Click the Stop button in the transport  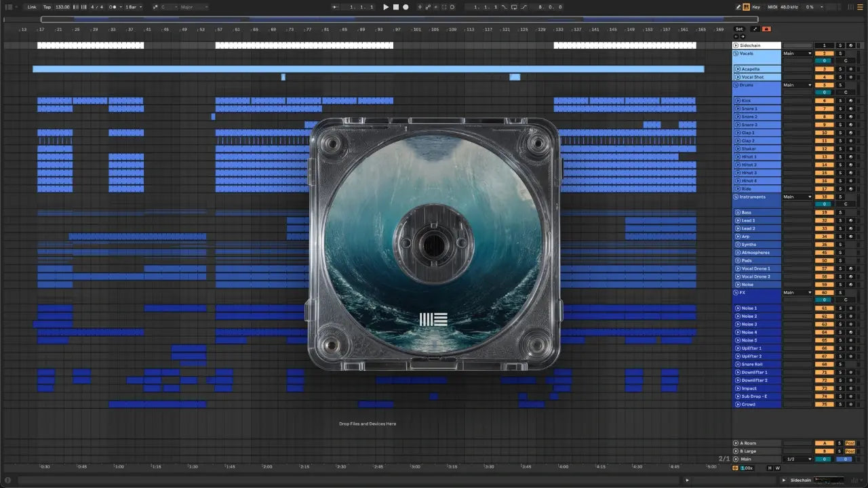pos(396,7)
